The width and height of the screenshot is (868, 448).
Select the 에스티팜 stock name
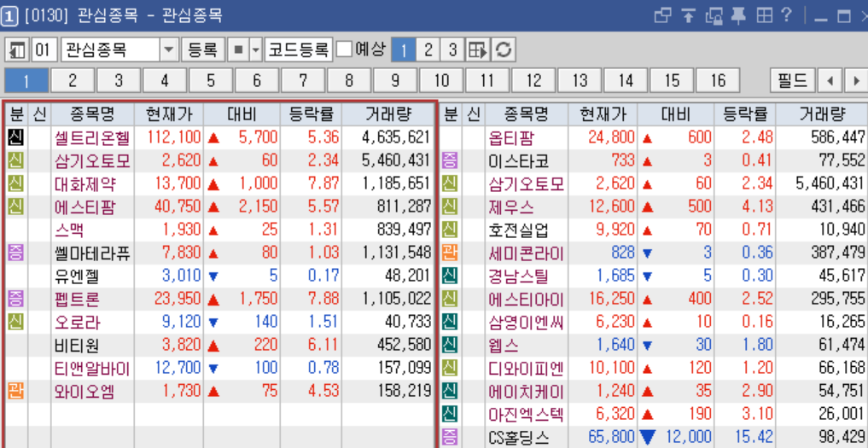click(84, 207)
